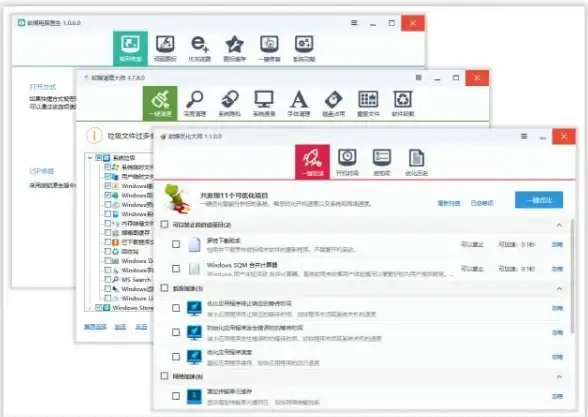Select the Windows Store row in cleaner tree

click(124, 308)
